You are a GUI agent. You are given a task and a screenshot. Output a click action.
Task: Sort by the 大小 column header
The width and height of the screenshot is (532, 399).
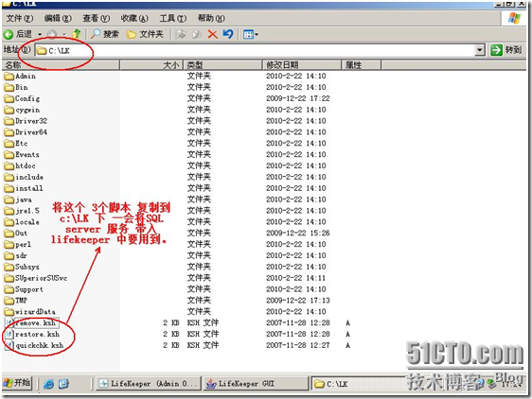coord(151,64)
